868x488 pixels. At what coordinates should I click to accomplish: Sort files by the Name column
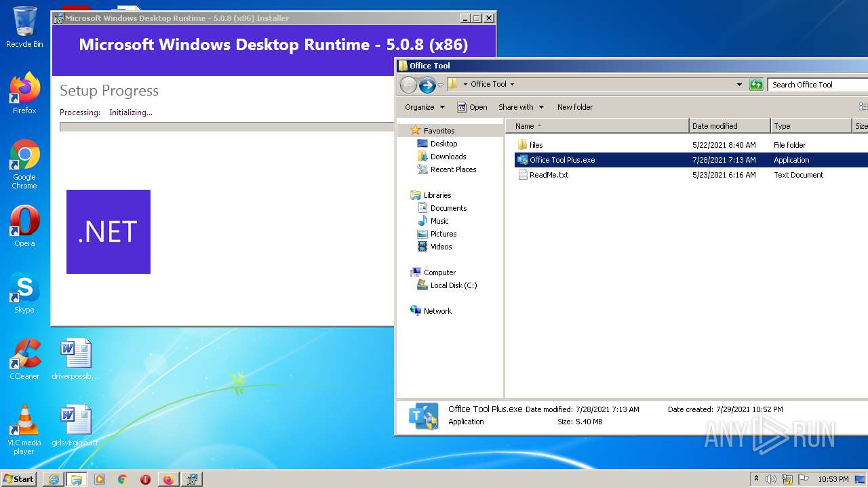597,126
